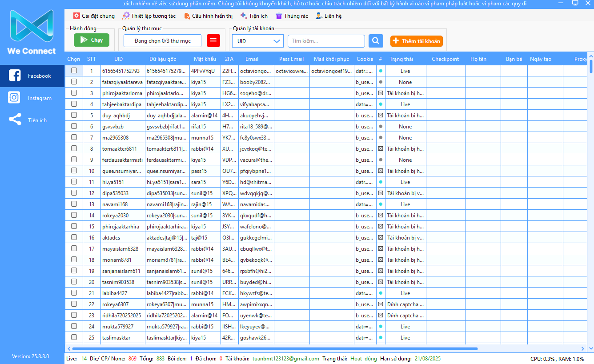Open Cài đặt chung settings
594x364 pixels.
pyautogui.click(x=94, y=16)
